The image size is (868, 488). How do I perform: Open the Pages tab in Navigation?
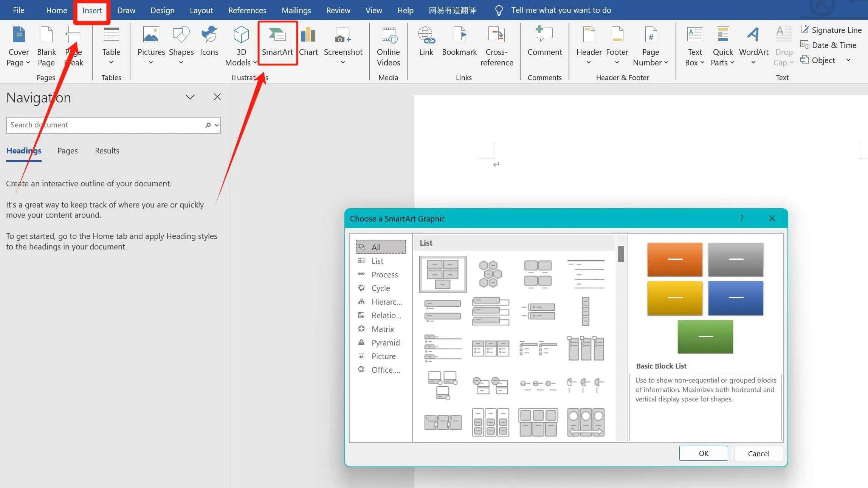click(67, 150)
